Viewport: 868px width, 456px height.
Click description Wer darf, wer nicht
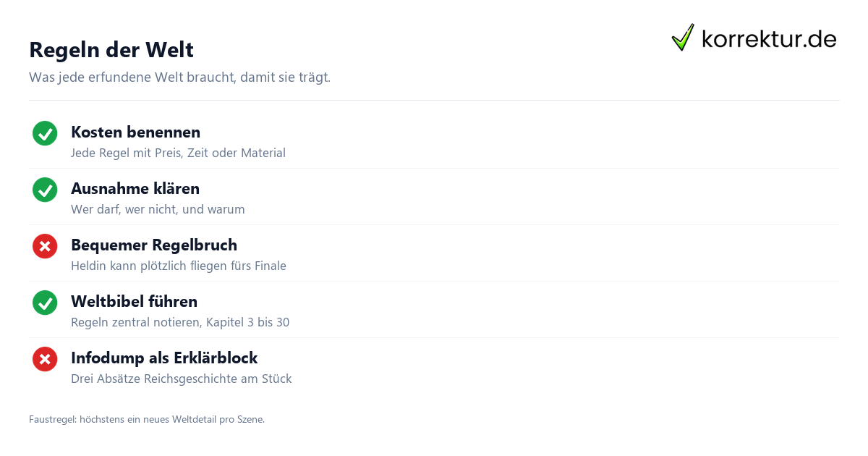click(158, 209)
